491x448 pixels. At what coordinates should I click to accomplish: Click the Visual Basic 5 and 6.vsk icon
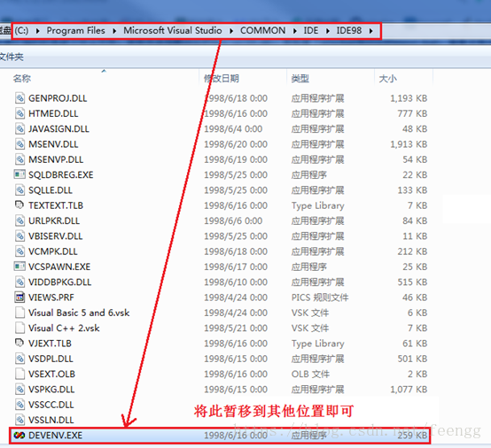(19, 313)
